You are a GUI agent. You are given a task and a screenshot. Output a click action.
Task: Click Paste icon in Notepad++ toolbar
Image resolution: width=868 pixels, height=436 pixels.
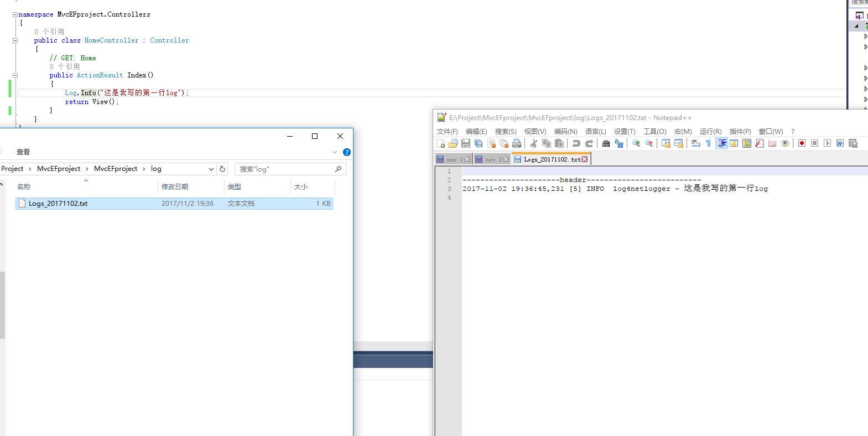click(x=559, y=143)
